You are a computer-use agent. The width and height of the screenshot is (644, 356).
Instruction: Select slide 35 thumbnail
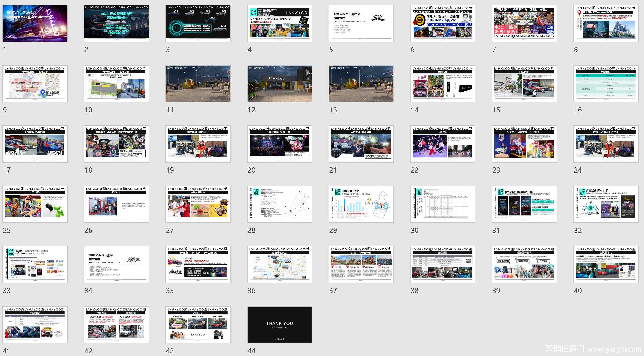(x=198, y=265)
